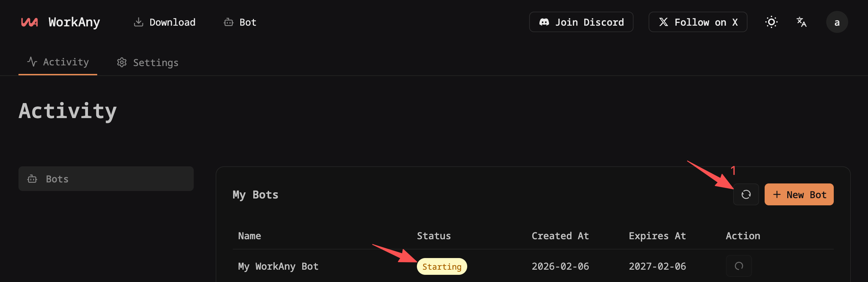The height and width of the screenshot is (282, 868).
Task: Open the Download page
Action: 165,22
